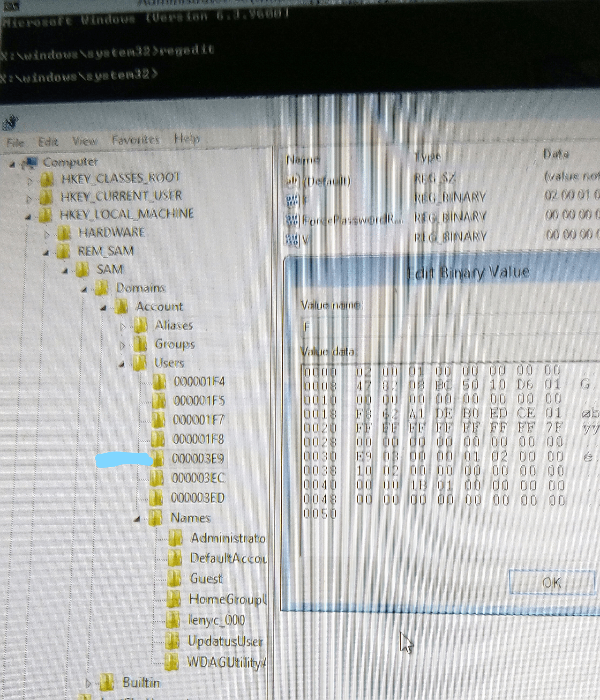Collapse HKEY_LOCAL_MACHINE node arrow
Image resolution: width=600 pixels, height=700 pixels.
tap(29, 217)
